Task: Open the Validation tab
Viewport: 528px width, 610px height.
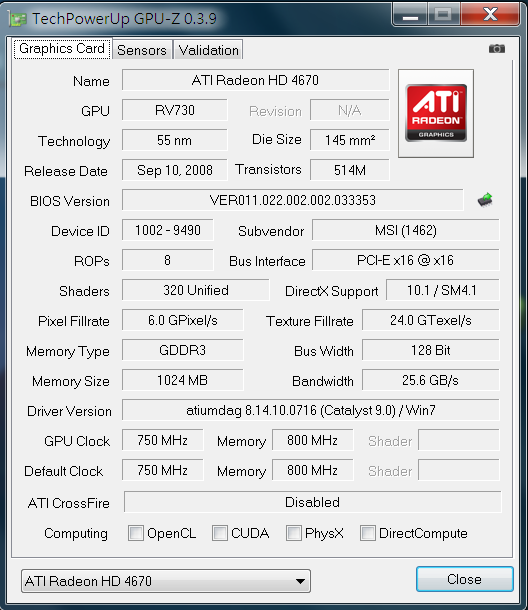Action: [209, 50]
